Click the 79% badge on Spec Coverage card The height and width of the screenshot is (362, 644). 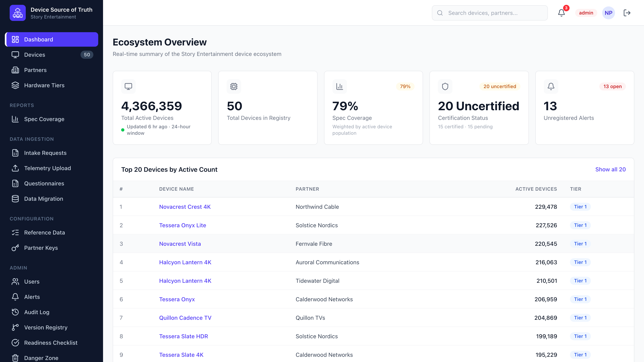coord(405,86)
